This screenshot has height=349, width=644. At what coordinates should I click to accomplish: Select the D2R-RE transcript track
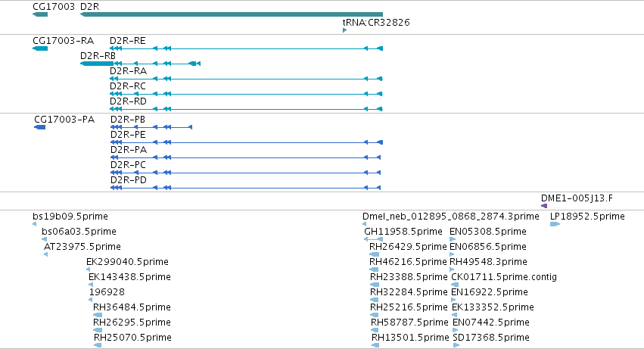[246, 49]
